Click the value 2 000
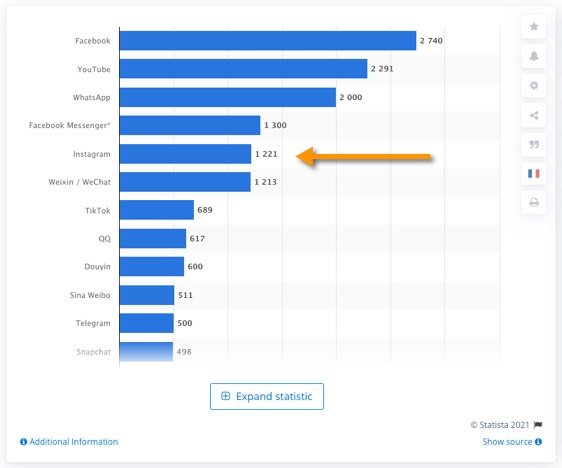The width and height of the screenshot is (562, 468). click(351, 97)
